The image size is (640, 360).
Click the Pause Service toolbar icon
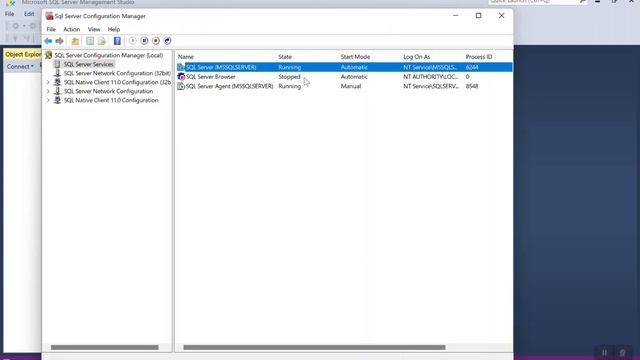coord(144,41)
